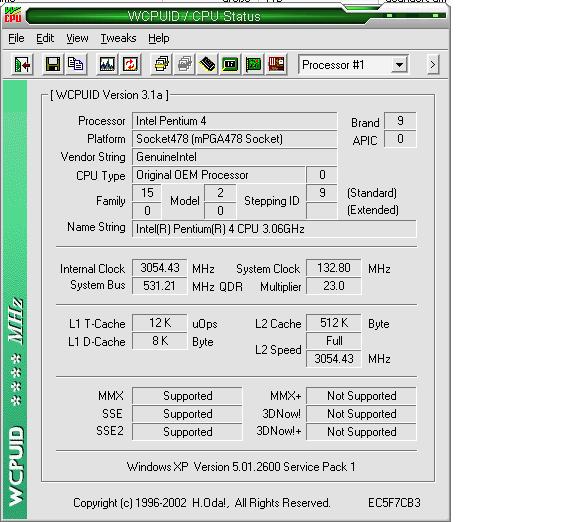This screenshot has width=576, height=522.
Task: Click the 3DNow!+ 'Not Supported' status
Action: click(361, 432)
